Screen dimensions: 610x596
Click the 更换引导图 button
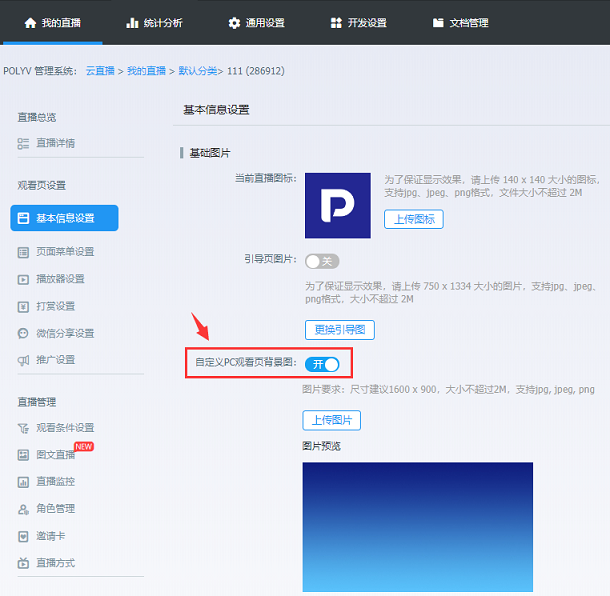coord(339,329)
